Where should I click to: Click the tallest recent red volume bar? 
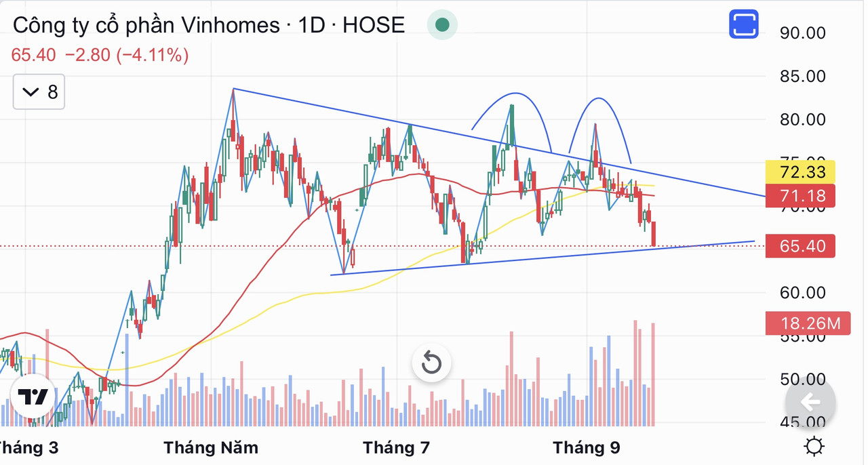click(x=635, y=373)
